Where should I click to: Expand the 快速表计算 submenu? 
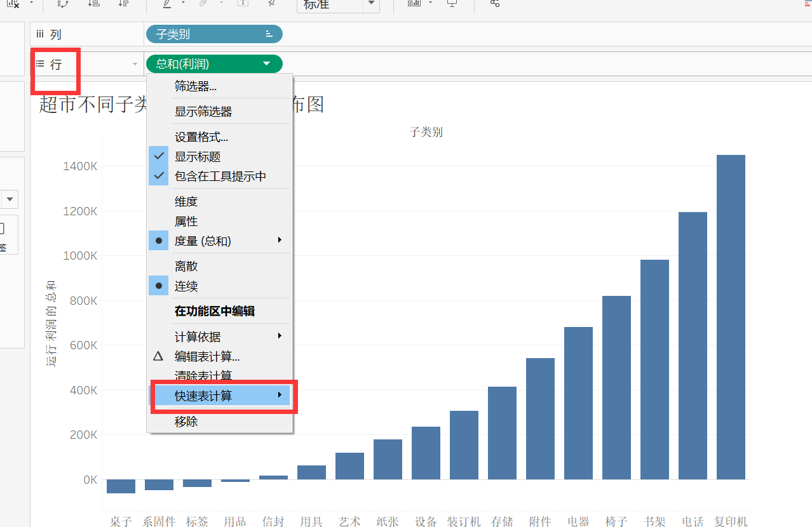pos(220,396)
